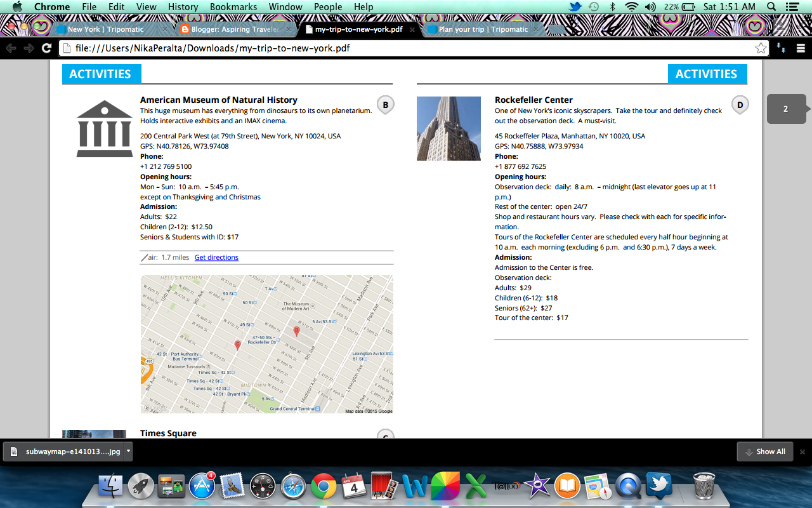The image size is (812, 508).
Task: Open the App Store from the dock
Action: 202,486
